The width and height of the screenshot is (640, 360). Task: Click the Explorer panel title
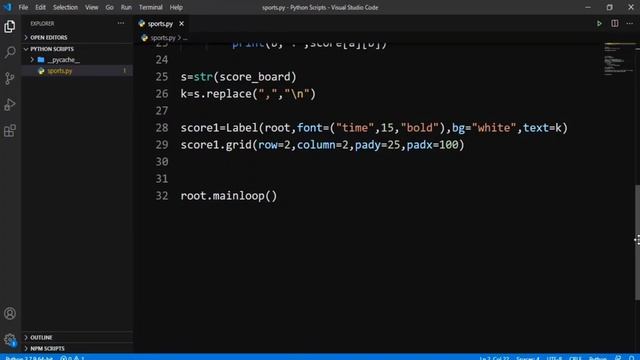[42, 24]
